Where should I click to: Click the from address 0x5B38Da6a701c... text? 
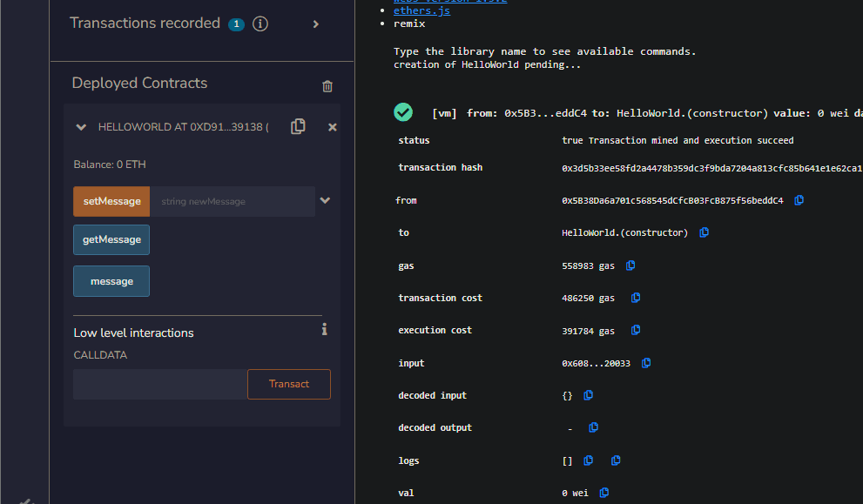point(672,201)
